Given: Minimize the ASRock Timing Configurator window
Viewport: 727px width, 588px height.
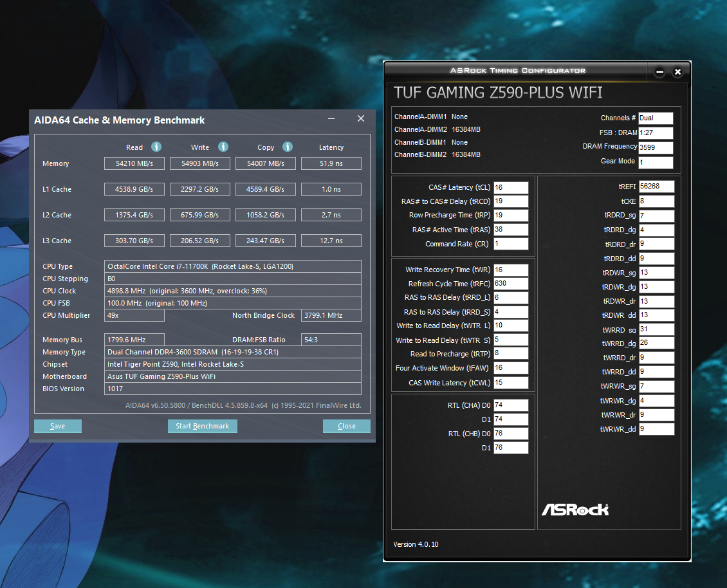Looking at the screenshot, I should point(660,72).
